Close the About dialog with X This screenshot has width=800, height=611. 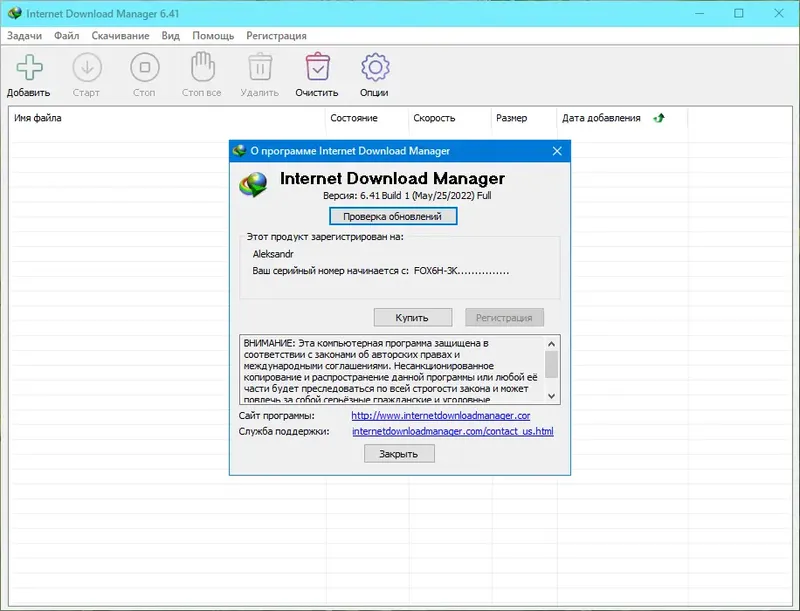click(557, 151)
